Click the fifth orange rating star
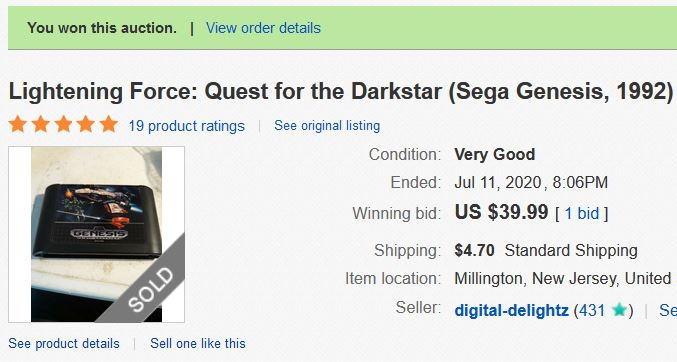The width and height of the screenshot is (677, 362). (109, 124)
